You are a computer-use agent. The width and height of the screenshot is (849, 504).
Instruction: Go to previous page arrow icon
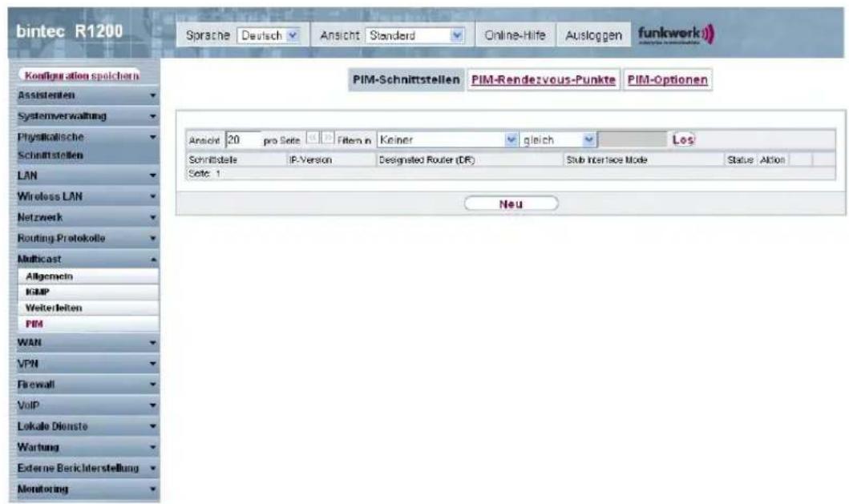coord(313,139)
